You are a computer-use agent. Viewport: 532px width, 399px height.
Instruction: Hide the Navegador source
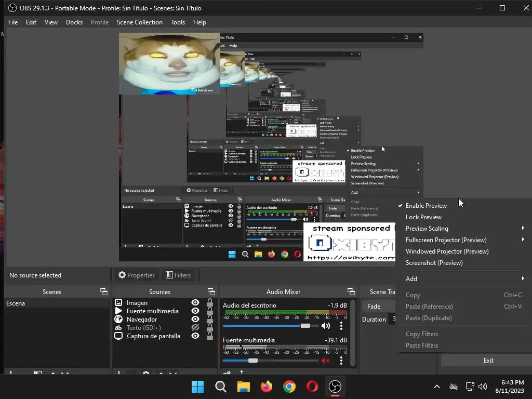click(x=195, y=319)
